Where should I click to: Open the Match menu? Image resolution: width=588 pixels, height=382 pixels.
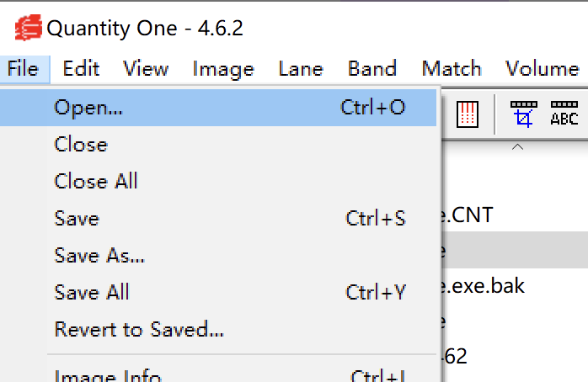click(x=452, y=69)
